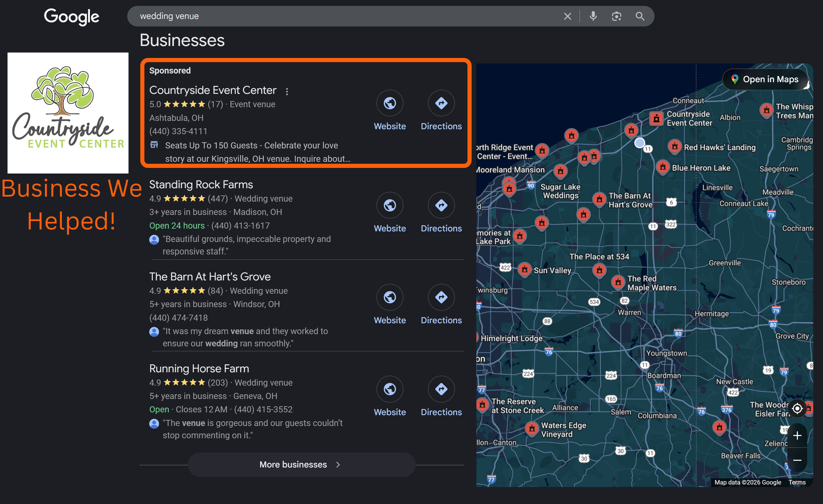Get directions to Running Horse Farm
This screenshot has width=823, height=504.
pos(441,389)
